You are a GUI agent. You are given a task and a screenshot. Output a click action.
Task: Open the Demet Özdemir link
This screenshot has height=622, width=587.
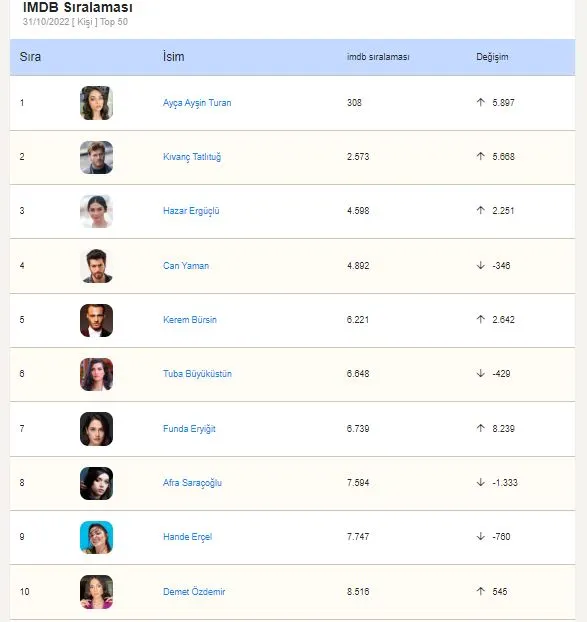tap(194, 591)
